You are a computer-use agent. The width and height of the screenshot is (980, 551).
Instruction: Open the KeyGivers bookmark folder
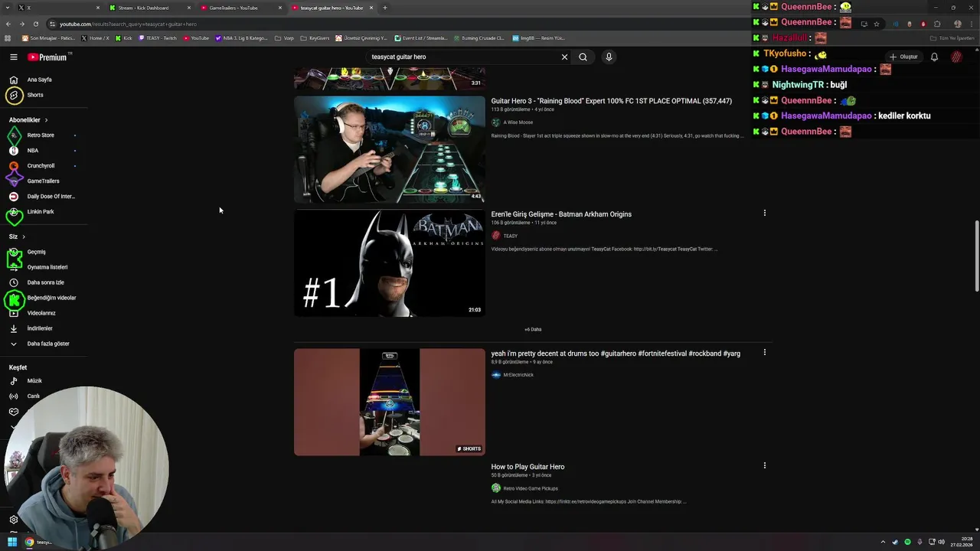tap(315, 37)
